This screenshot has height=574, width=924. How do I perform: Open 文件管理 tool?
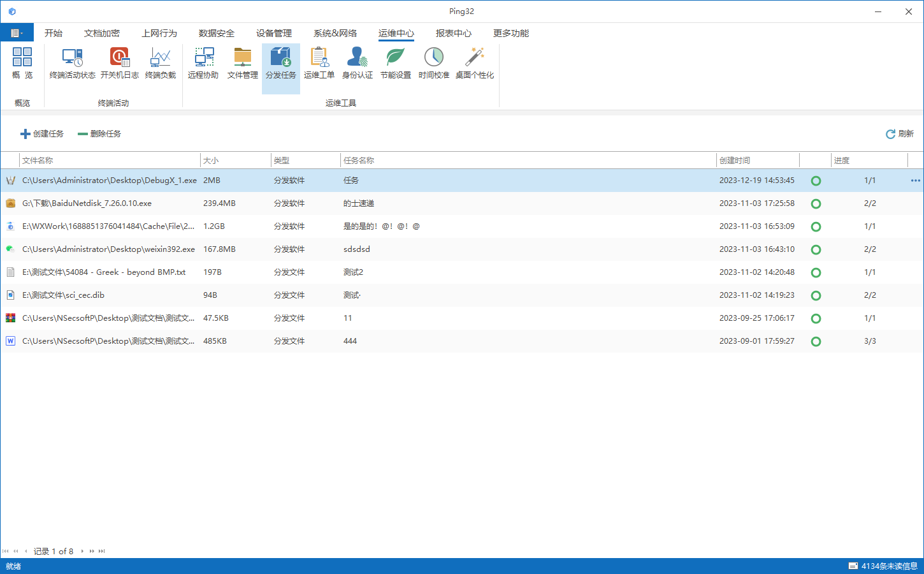click(x=243, y=64)
